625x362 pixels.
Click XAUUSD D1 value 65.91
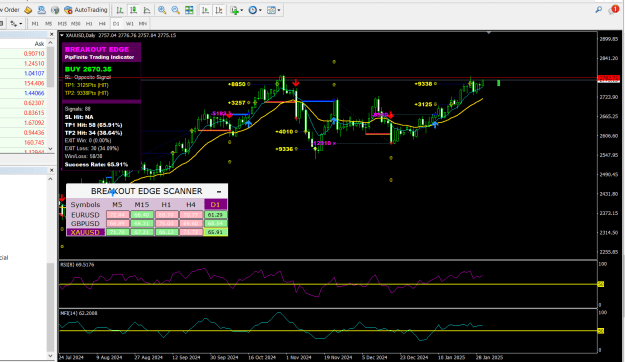pos(215,232)
